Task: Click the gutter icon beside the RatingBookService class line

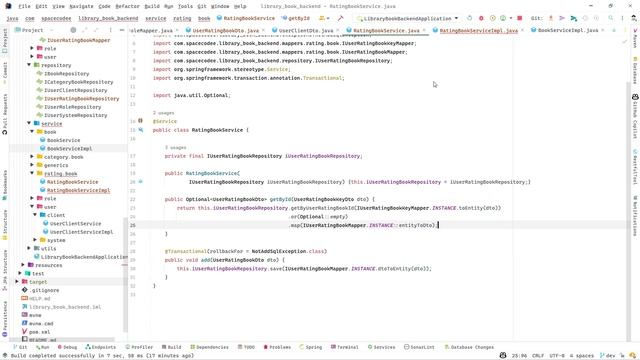Action: tap(140, 130)
